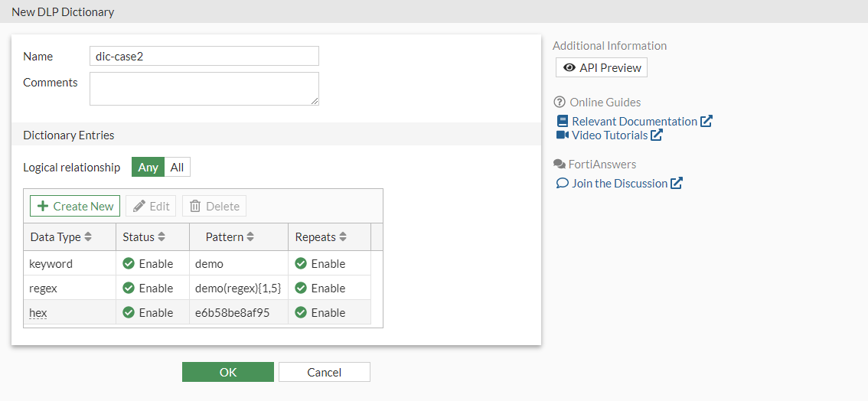Focus the Comments text area
The height and width of the screenshot is (401, 868).
pos(204,89)
